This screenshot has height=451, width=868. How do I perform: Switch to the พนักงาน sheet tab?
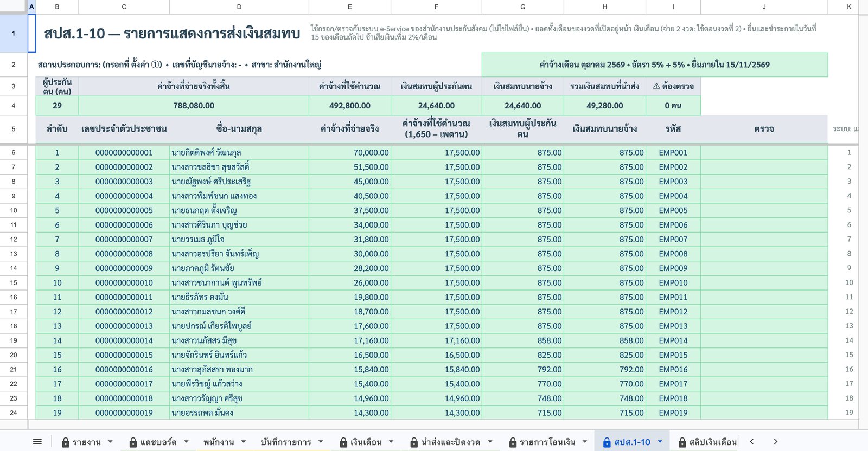pyautogui.click(x=219, y=442)
